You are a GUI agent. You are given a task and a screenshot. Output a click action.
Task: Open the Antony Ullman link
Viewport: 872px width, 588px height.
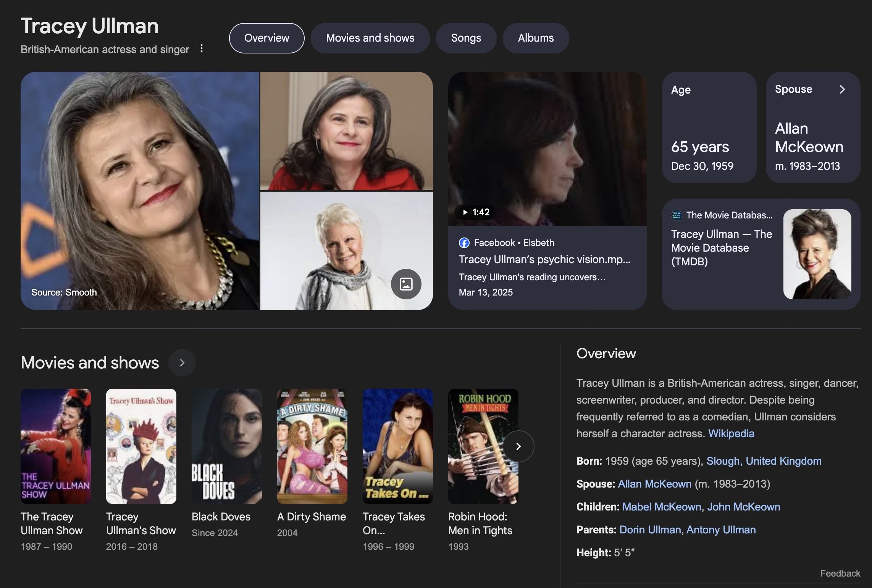tap(721, 530)
